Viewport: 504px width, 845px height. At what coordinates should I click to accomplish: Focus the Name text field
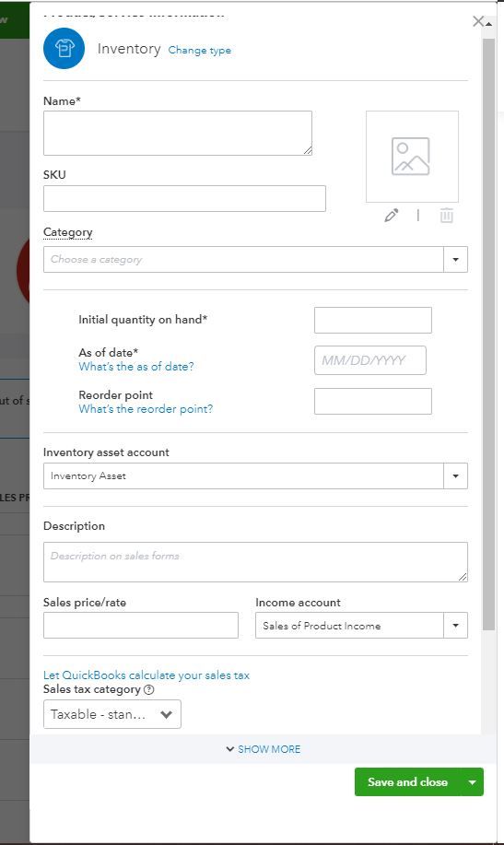pyautogui.click(x=177, y=133)
